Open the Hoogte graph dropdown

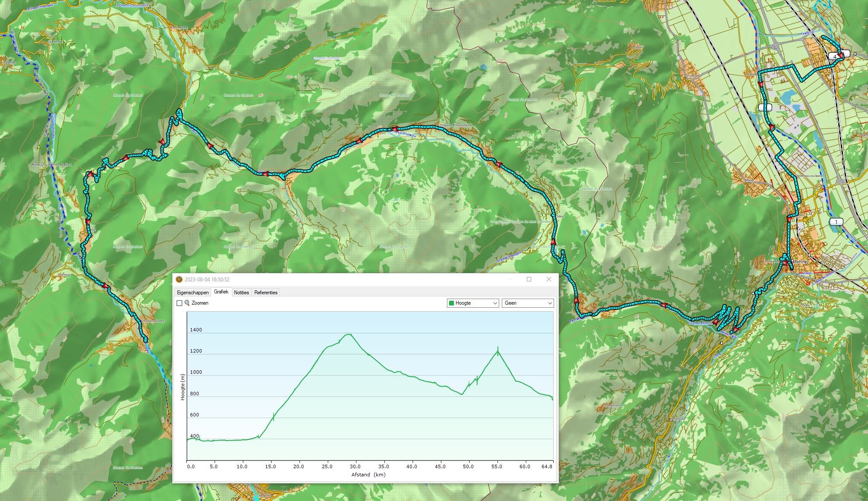[473, 303]
